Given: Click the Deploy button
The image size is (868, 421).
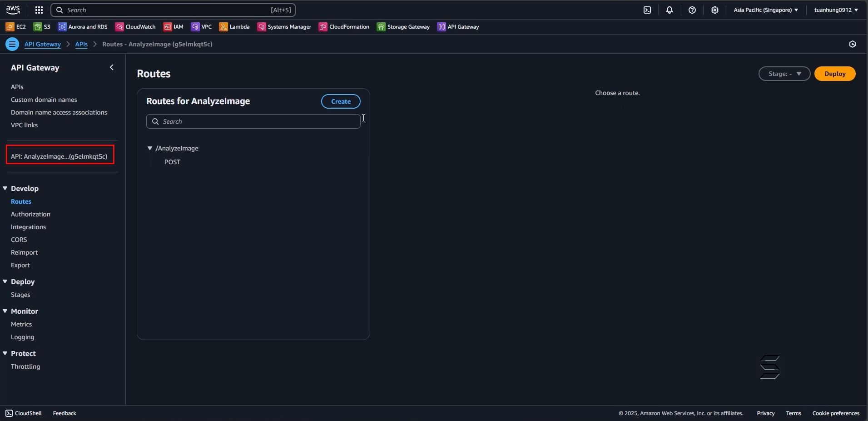Looking at the screenshot, I should click(x=835, y=74).
